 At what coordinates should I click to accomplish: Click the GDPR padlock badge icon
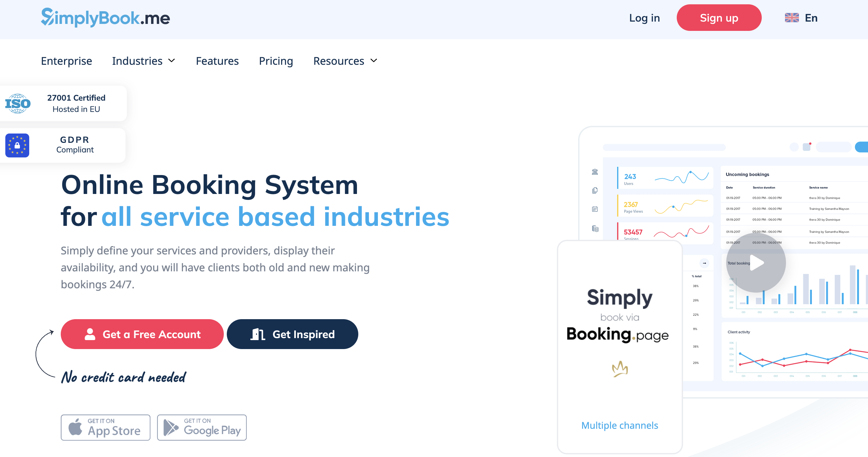(17, 145)
